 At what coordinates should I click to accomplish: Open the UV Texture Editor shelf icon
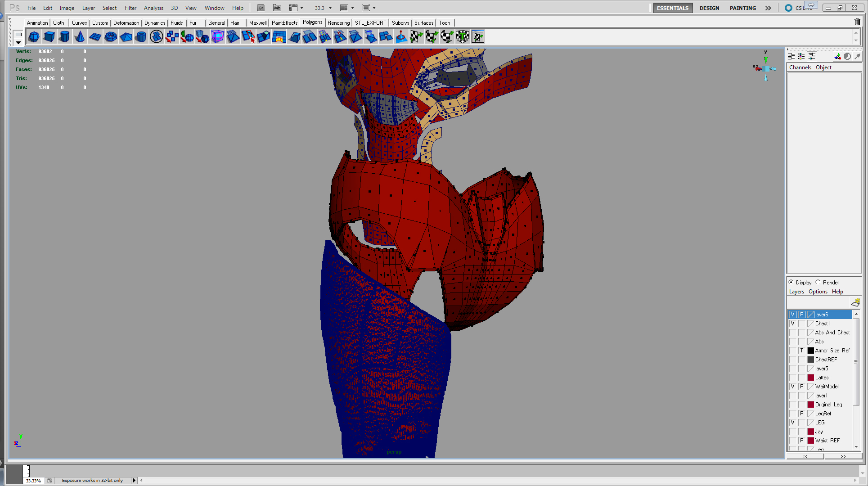click(477, 36)
